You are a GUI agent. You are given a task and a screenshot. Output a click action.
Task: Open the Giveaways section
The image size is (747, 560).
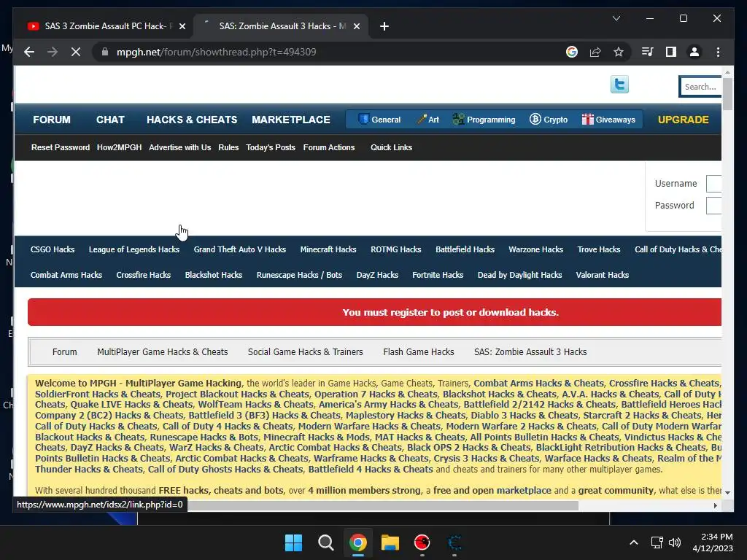coord(608,120)
